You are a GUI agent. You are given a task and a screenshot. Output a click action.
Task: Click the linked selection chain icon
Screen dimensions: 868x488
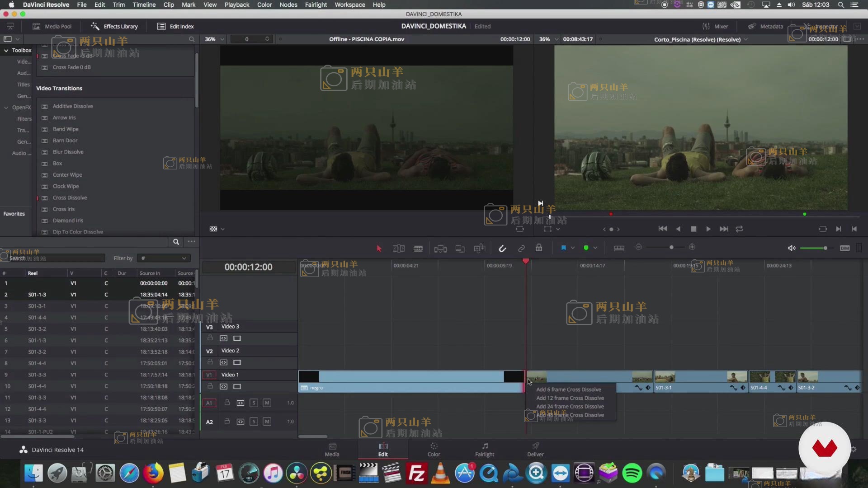(521, 248)
